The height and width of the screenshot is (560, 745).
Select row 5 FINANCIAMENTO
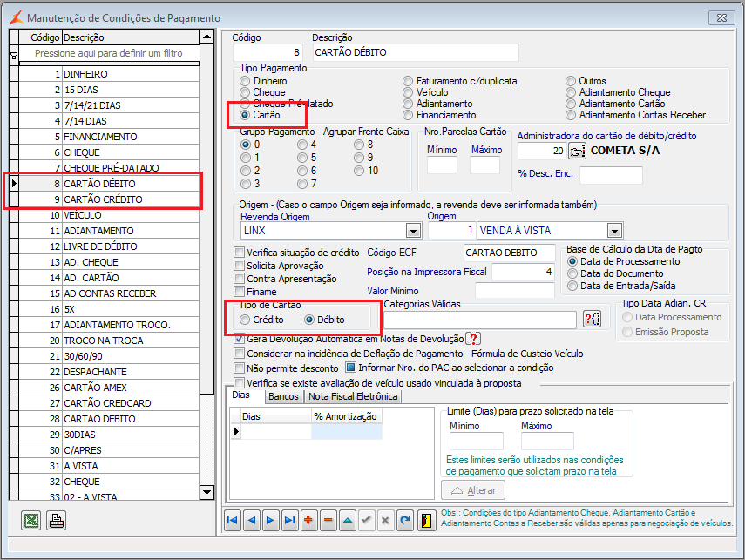click(109, 137)
